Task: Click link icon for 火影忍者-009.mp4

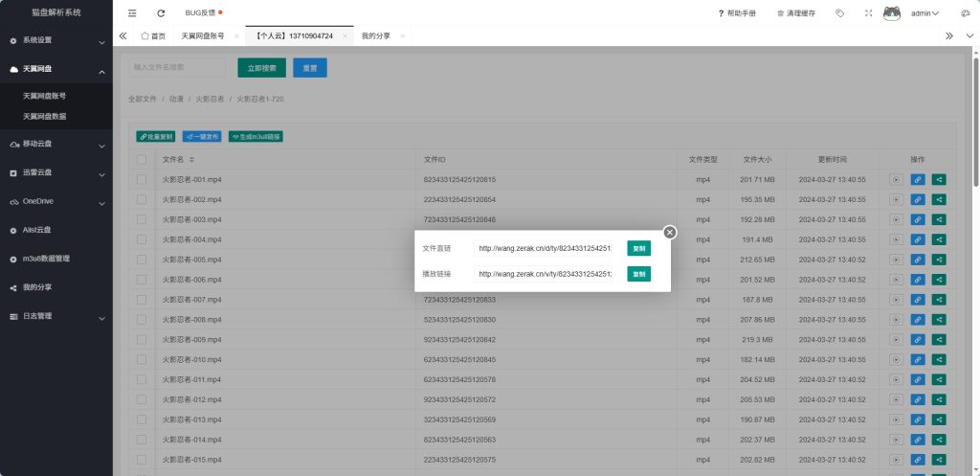Action: pyautogui.click(x=918, y=340)
